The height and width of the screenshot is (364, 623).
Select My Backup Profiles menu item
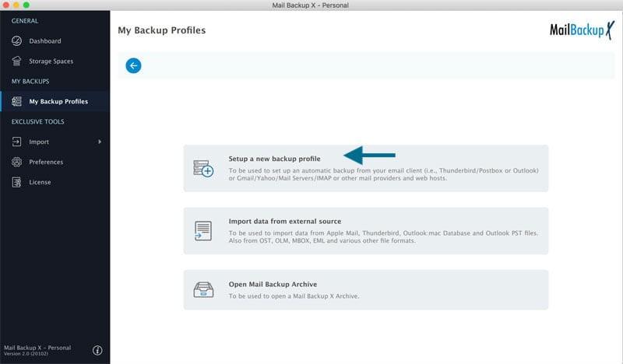[55, 102]
